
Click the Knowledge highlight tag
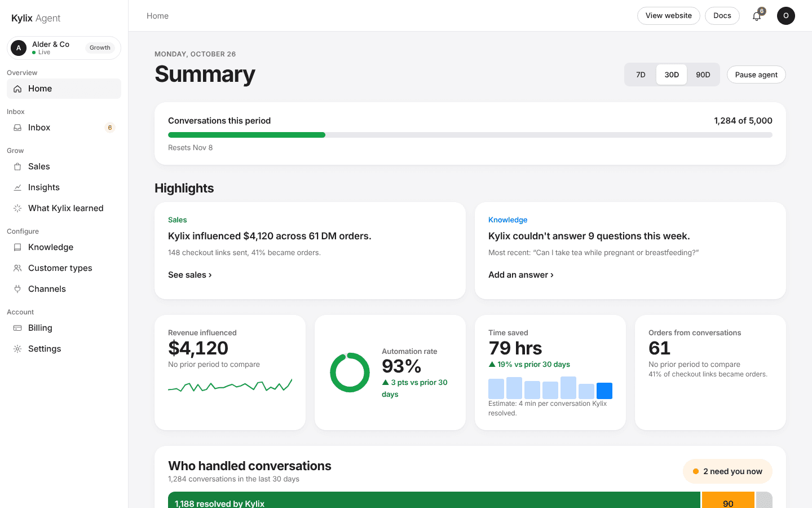[x=507, y=220]
